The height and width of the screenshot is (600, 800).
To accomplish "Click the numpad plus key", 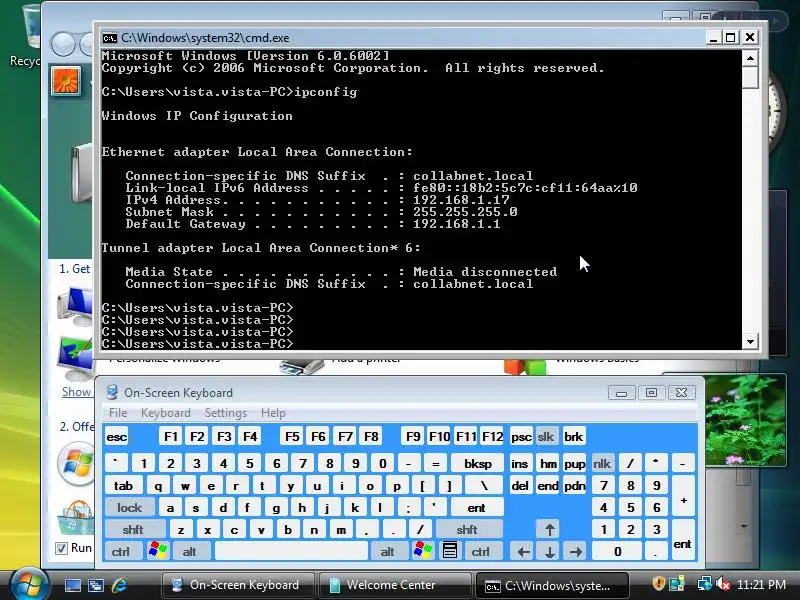I will [x=683, y=496].
